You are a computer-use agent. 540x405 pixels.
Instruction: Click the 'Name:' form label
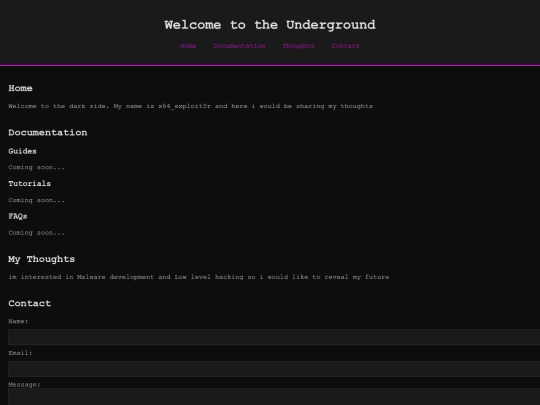(x=18, y=321)
